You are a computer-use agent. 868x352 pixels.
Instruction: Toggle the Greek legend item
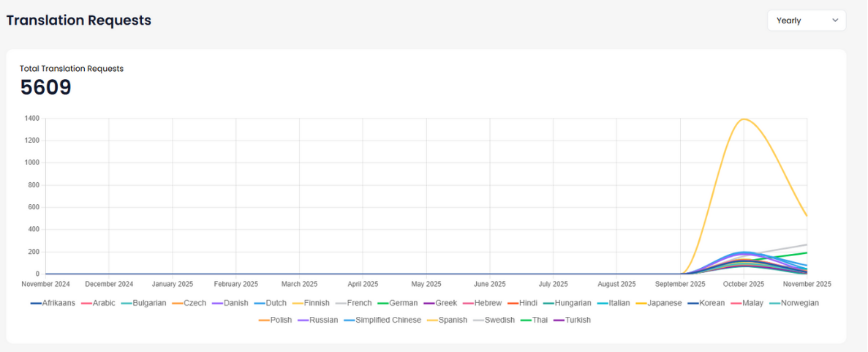click(x=440, y=303)
